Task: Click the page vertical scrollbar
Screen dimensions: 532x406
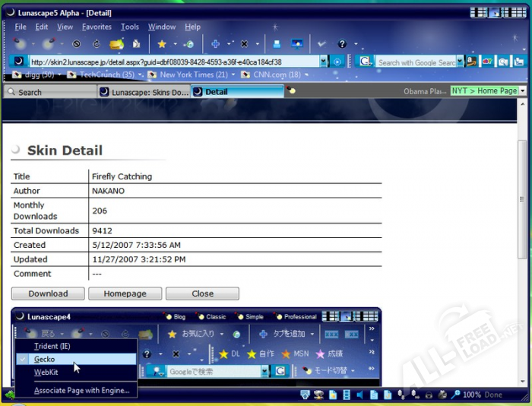Action: [x=521, y=228]
